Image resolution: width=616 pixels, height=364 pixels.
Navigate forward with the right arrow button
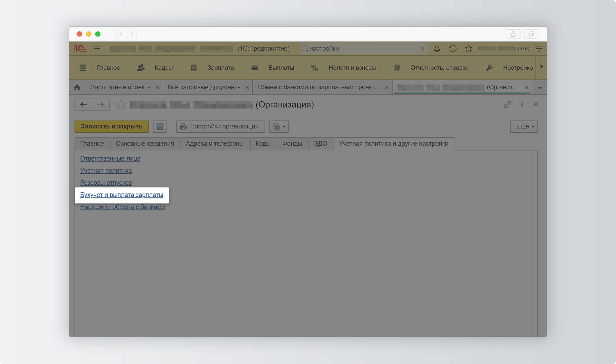(101, 104)
